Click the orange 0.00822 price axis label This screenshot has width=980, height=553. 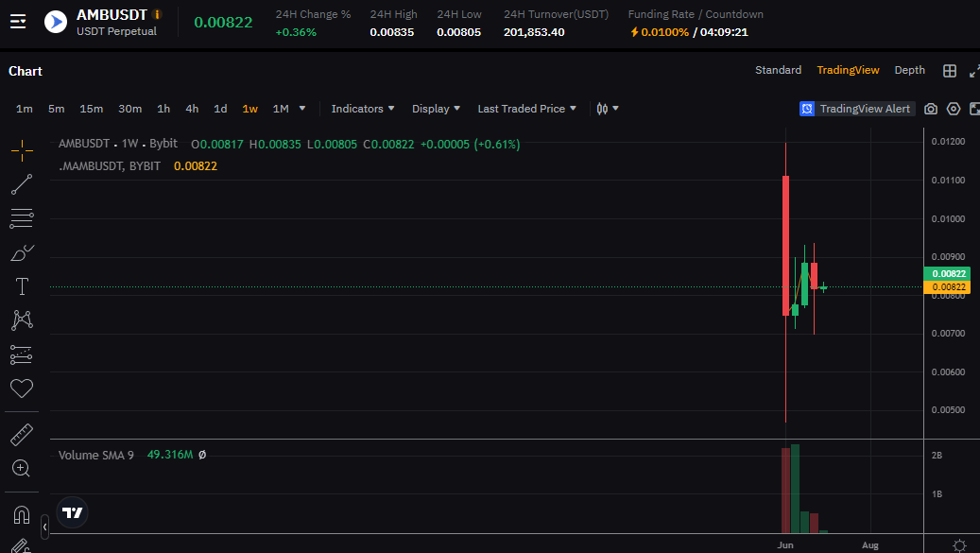949,287
